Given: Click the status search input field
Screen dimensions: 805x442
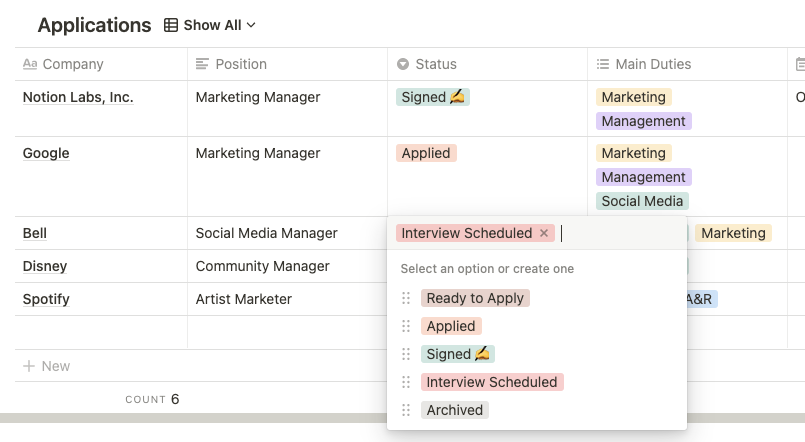Looking at the screenshot, I should (x=620, y=233).
